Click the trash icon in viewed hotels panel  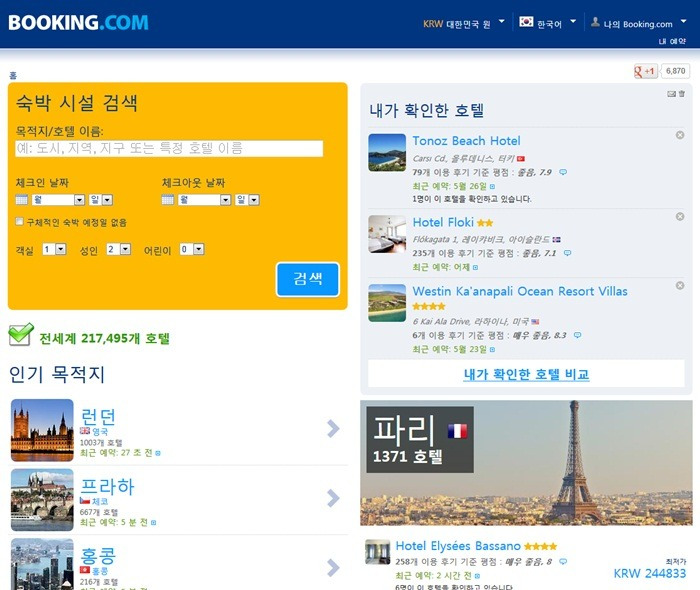682,94
